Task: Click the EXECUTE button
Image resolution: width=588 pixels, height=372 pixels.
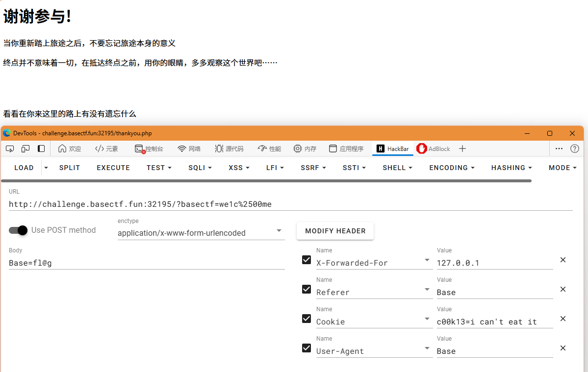Action: 113,168
